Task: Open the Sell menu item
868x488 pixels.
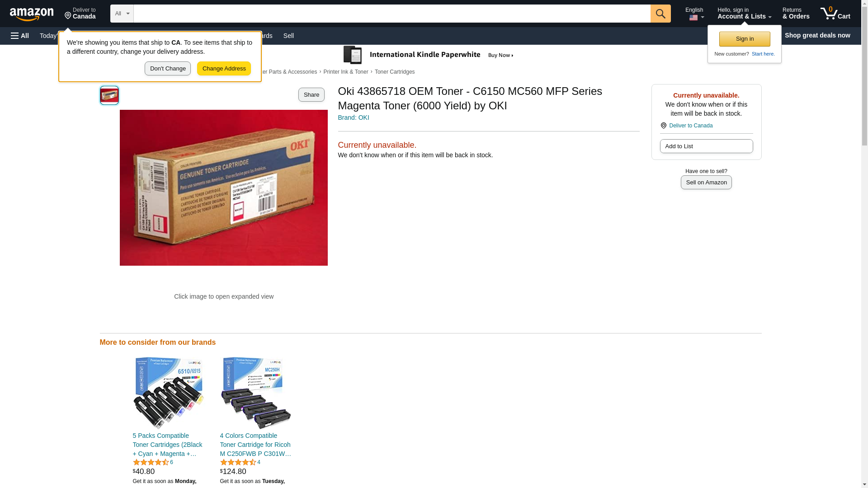Action: 288,36
